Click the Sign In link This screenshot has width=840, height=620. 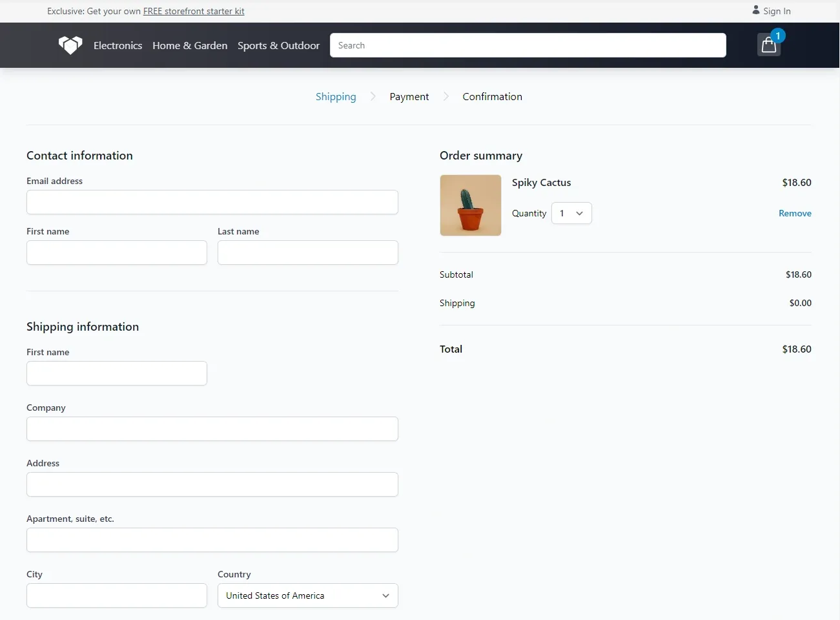[777, 11]
